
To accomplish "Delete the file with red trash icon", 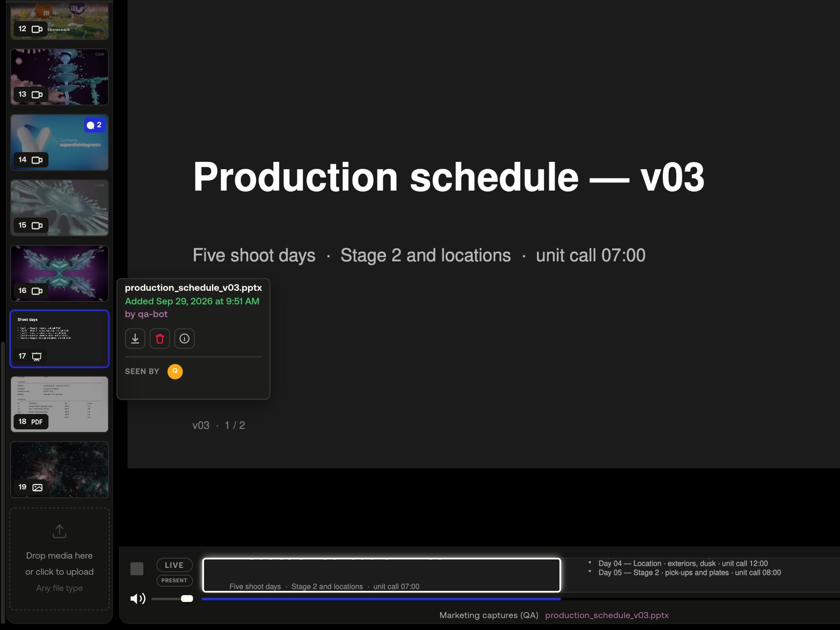I will pos(160,338).
